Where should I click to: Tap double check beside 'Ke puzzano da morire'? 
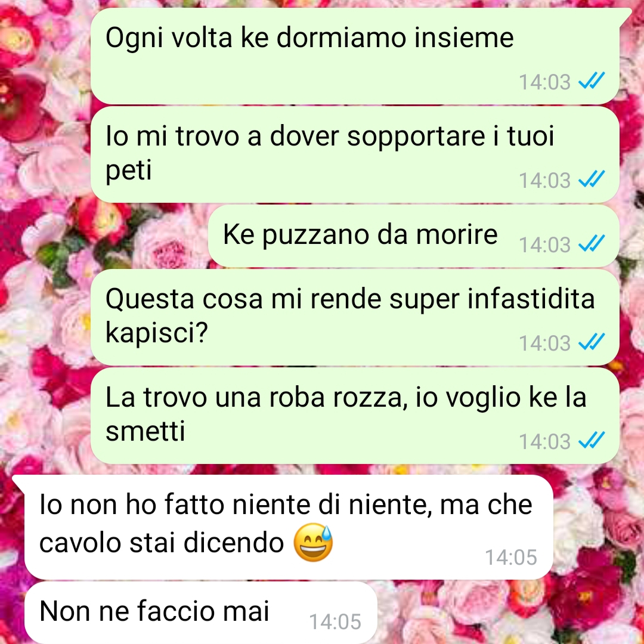pos(592,244)
